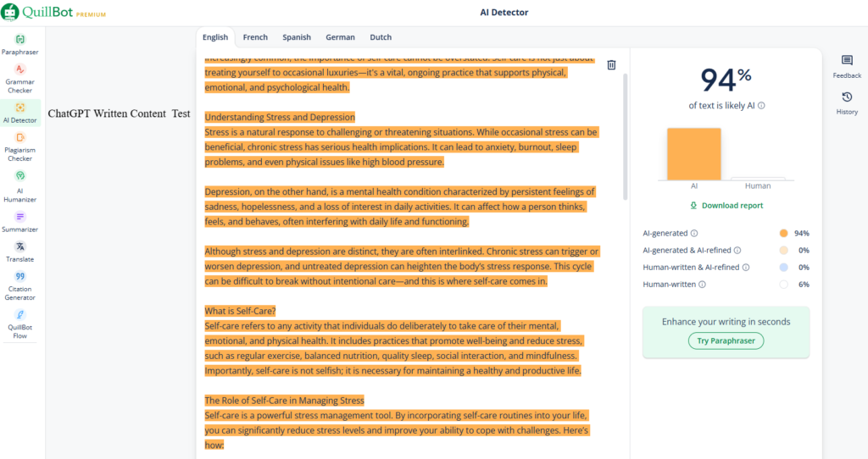Click the 94% AI-generated value

(x=802, y=234)
